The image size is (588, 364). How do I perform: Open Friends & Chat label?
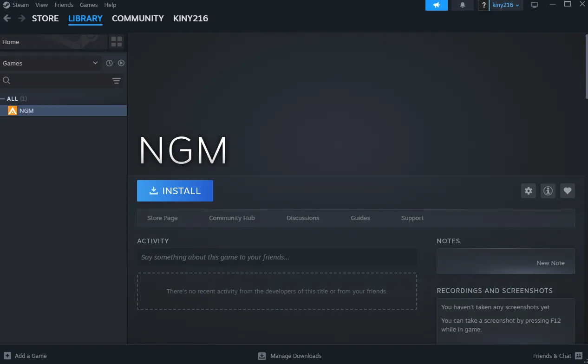click(552, 356)
